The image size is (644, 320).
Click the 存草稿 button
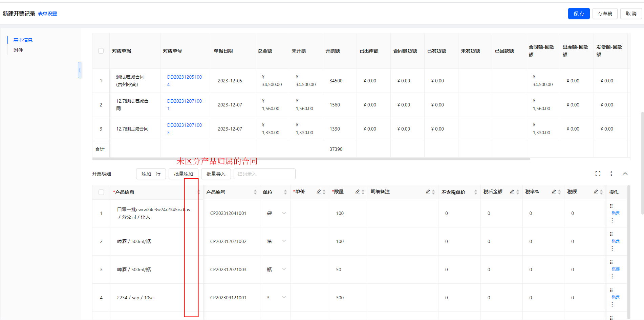click(605, 14)
